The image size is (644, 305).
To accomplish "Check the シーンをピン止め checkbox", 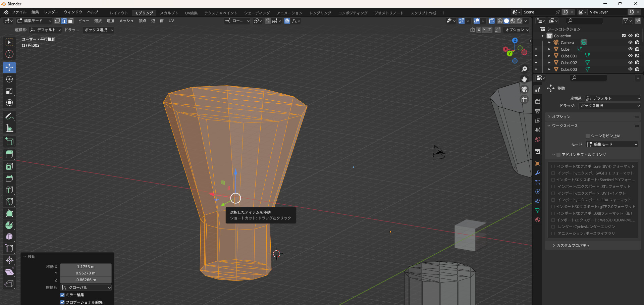I will 588,136.
